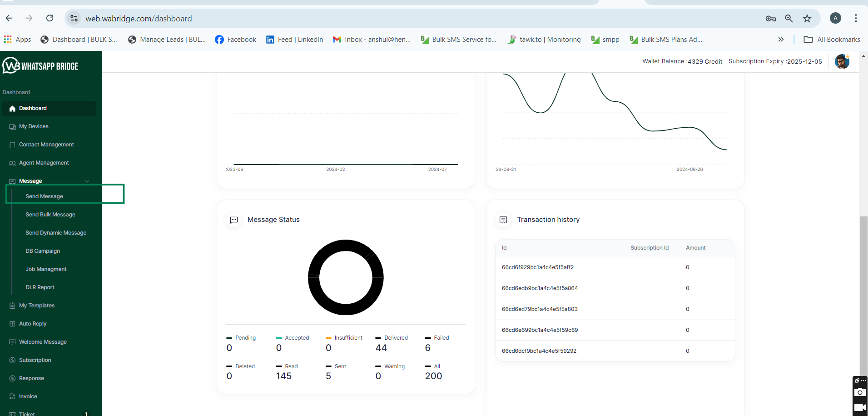
Task: Click Transaction history icon
Action: click(x=503, y=220)
